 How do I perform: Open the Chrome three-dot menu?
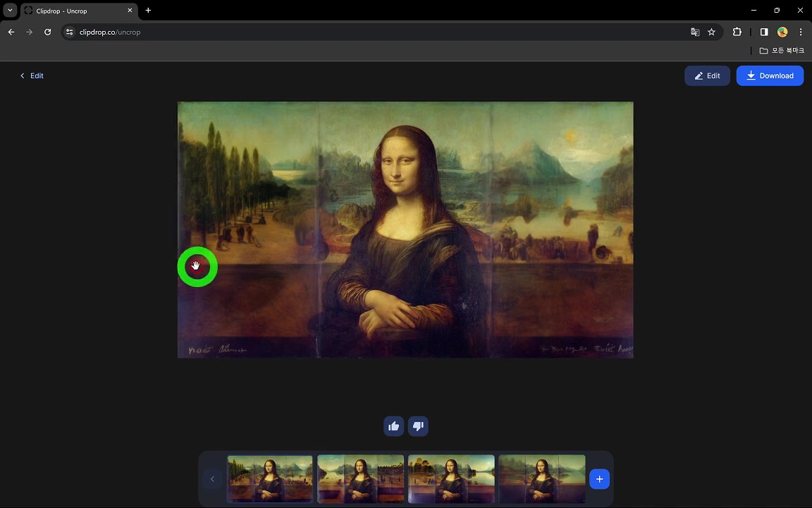tap(801, 32)
